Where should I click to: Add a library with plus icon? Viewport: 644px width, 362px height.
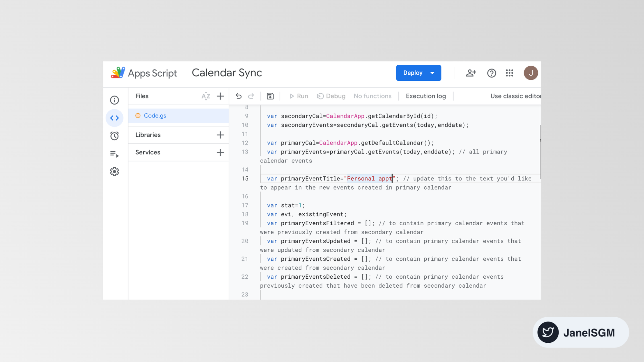(x=220, y=135)
